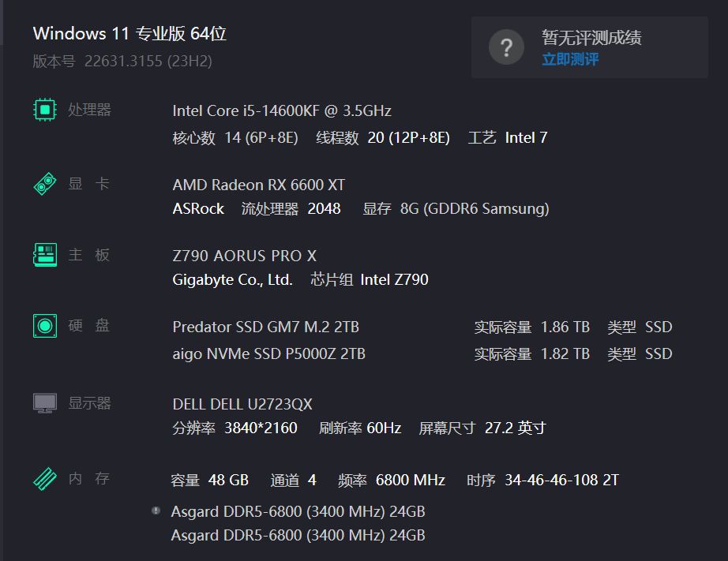Click the DELL U2723QX monitor name

[242, 404]
